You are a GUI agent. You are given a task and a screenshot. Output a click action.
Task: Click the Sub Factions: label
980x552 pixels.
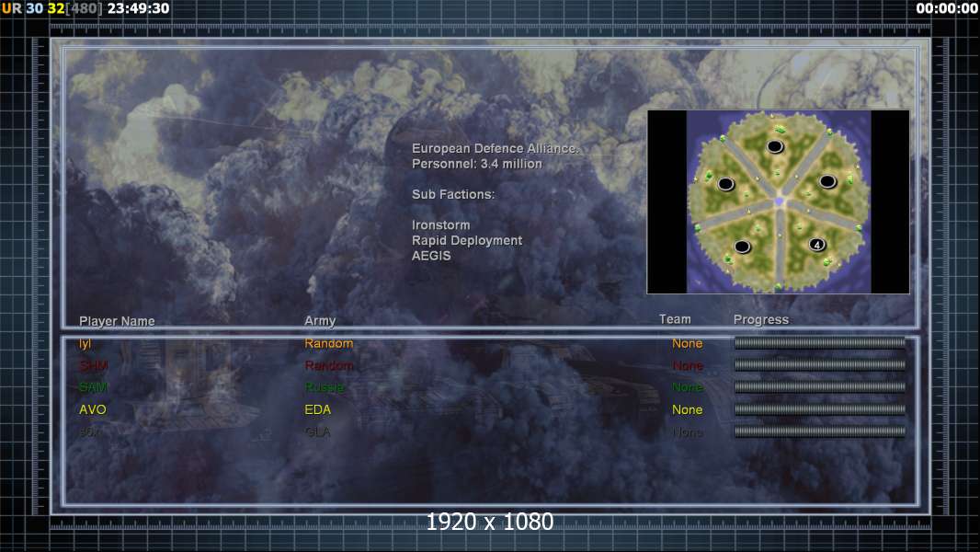pyautogui.click(x=453, y=194)
